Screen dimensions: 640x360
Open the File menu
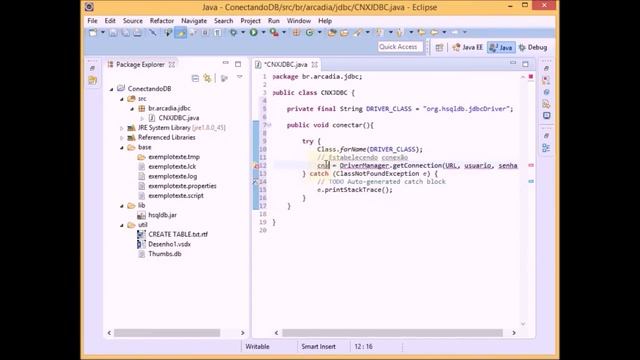(92, 21)
